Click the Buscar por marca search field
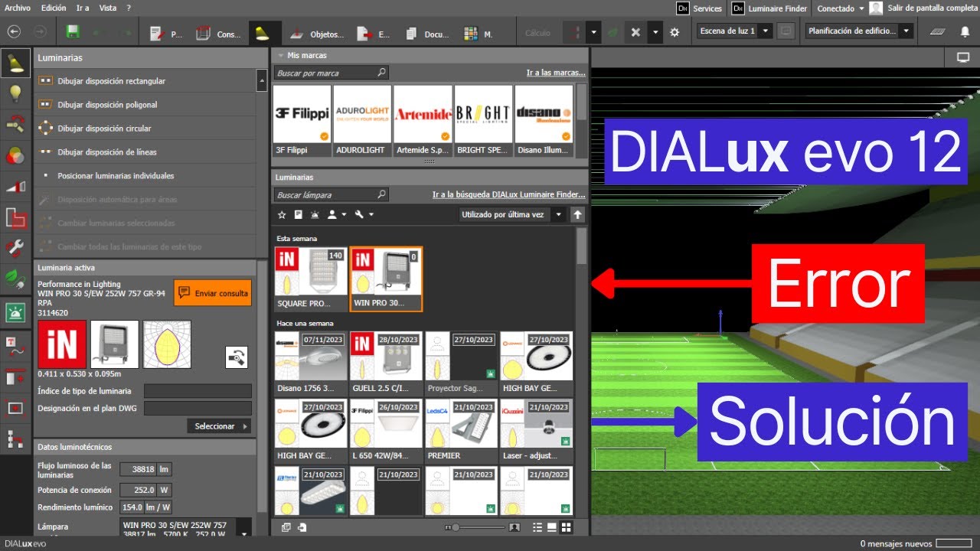980x551 pixels. [332, 73]
